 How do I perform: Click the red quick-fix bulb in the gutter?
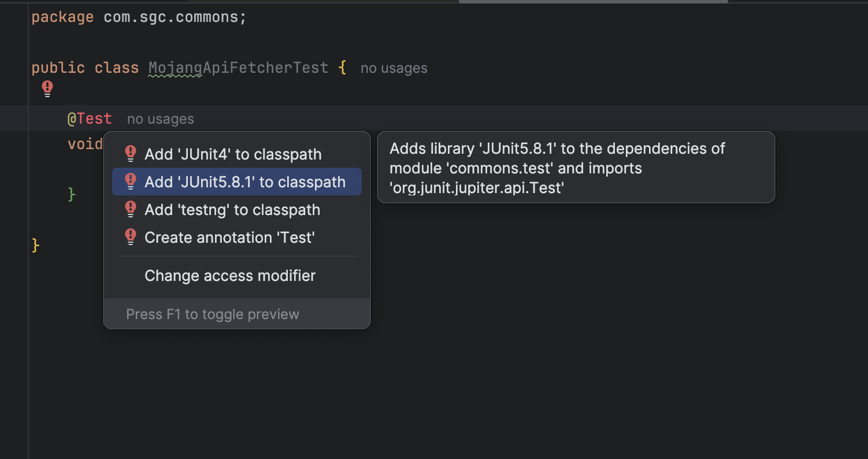[x=47, y=88]
